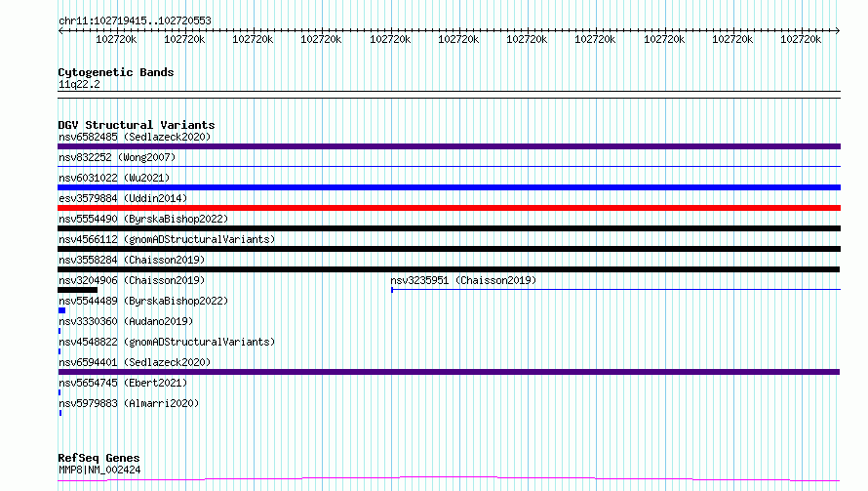The width and height of the screenshot is (868, 491).
Task: Click the thin blue line for nsv3235951
Action: pyautogui.click(x=615, y=289)
